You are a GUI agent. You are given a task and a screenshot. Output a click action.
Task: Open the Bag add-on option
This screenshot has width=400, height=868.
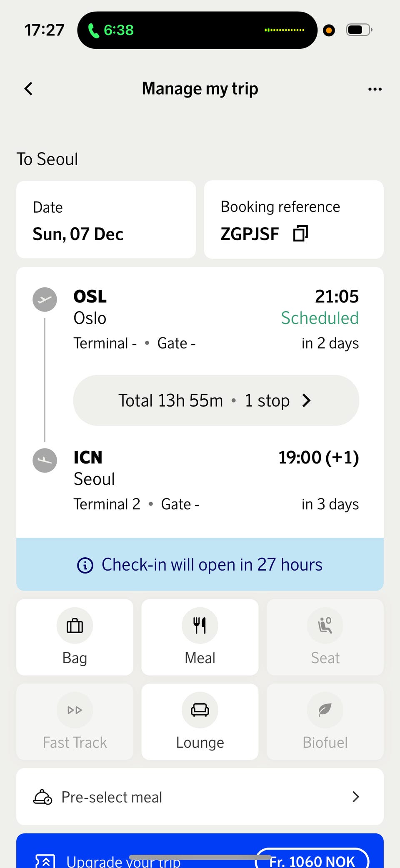pos(75,637)
